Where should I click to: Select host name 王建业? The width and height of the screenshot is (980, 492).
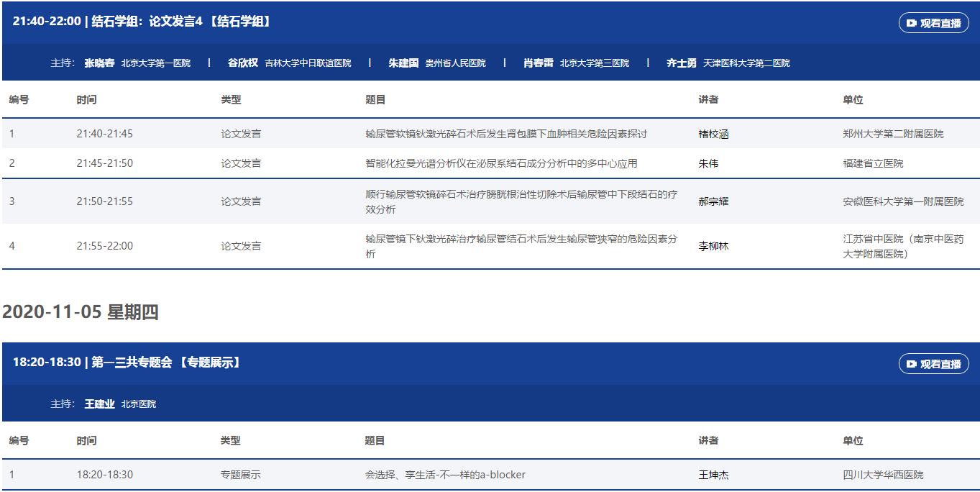click(x=99, y=404)
